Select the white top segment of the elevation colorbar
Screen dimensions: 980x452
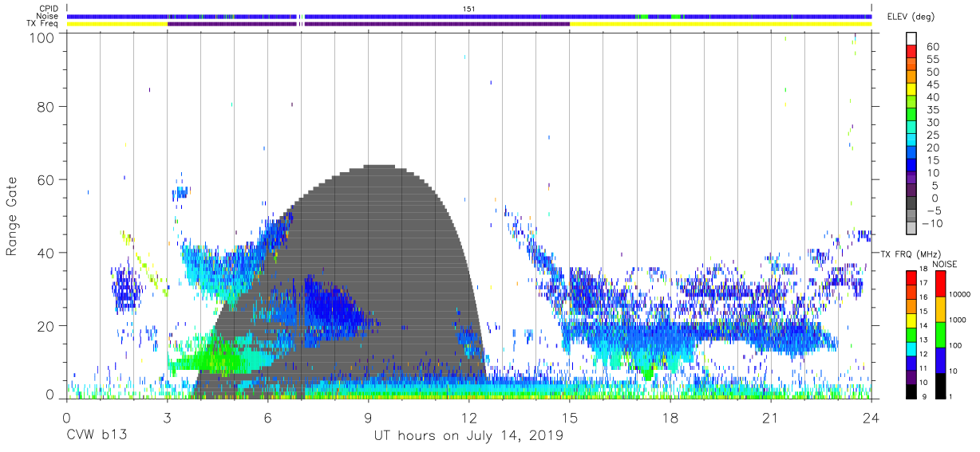[x=911, y=41]
